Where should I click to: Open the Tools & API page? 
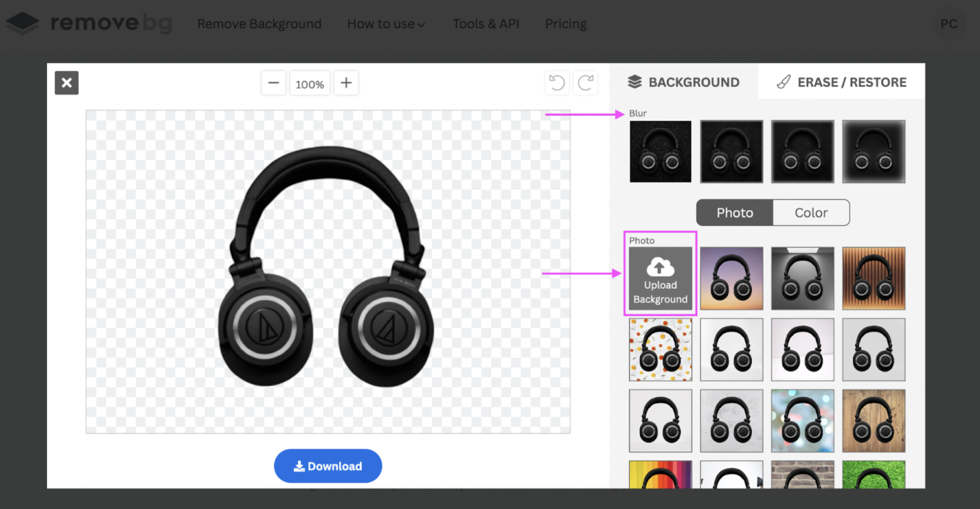486,23
